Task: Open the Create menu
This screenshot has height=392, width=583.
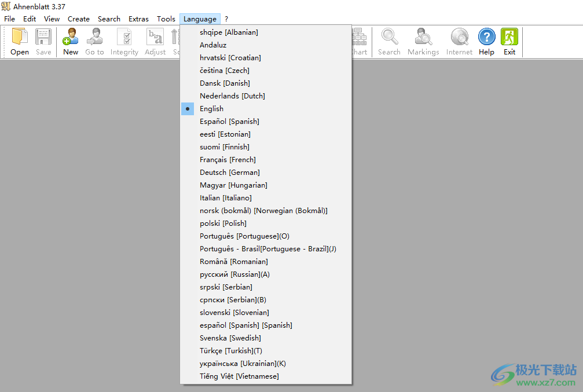Action: pyautogui.click(x=79, y=19)
